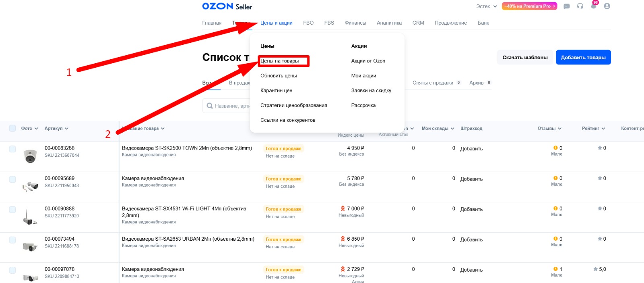
Task: Open the chat messages icon
Action: pyautogui.click(x=567, y=6)
